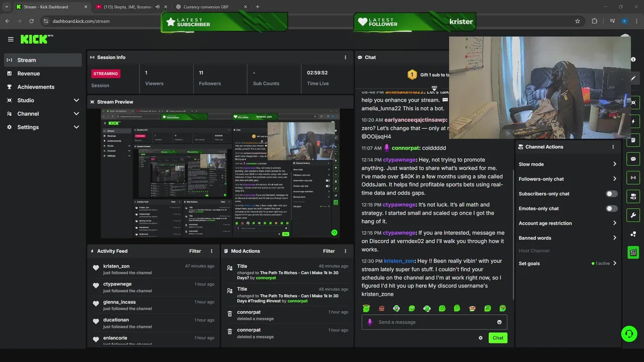The height and width of the screenshot is (362, 644).
Task: Click the chat bubble icon in right sidebar
Action: point(633,159)
